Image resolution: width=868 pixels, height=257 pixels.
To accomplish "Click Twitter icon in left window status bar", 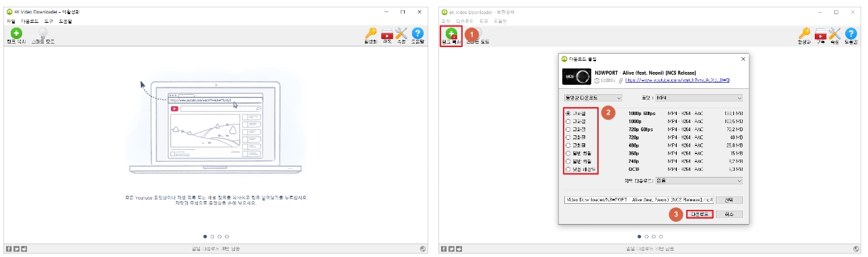I will (x=17, y=249).
